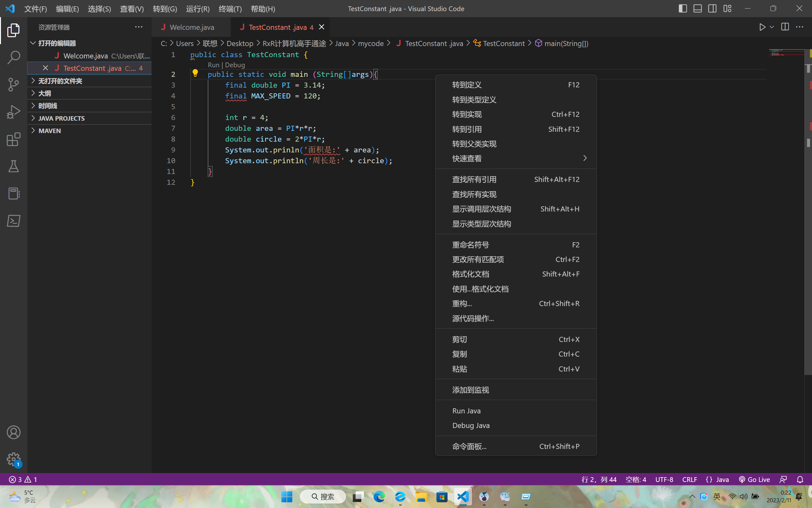The width and height of the screenshot is (812, 508).
Task: Click the customize layout icon
Action: (727, 8)
